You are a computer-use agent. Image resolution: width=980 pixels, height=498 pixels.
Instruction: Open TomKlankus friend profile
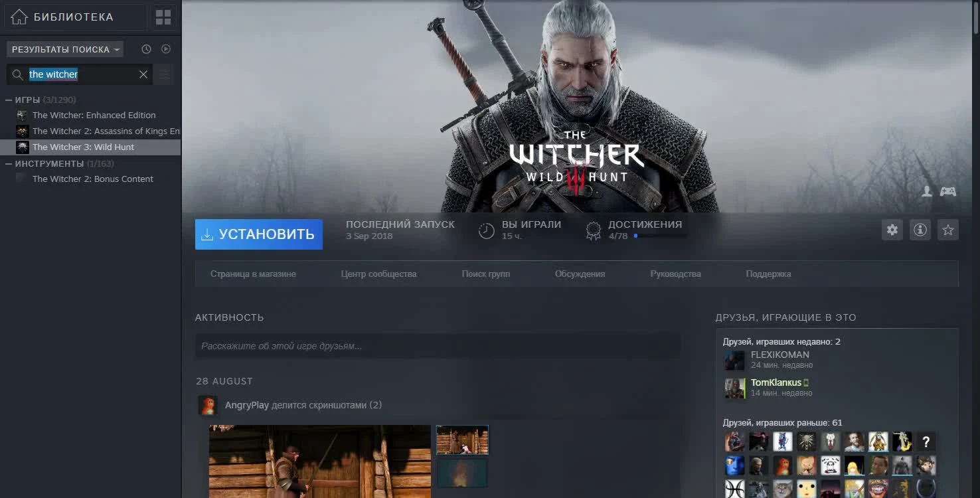pos(776,382)
